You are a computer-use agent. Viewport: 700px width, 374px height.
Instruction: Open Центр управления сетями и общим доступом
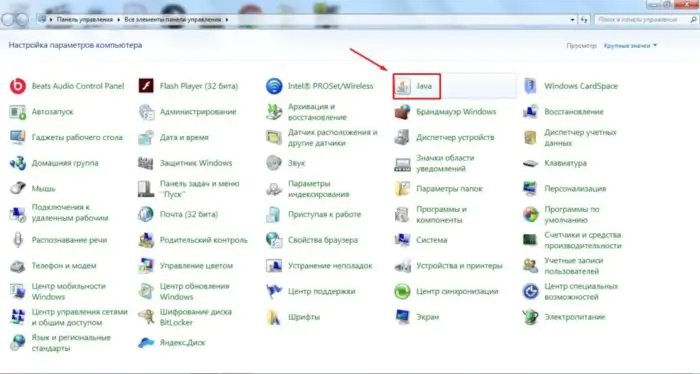79,317
